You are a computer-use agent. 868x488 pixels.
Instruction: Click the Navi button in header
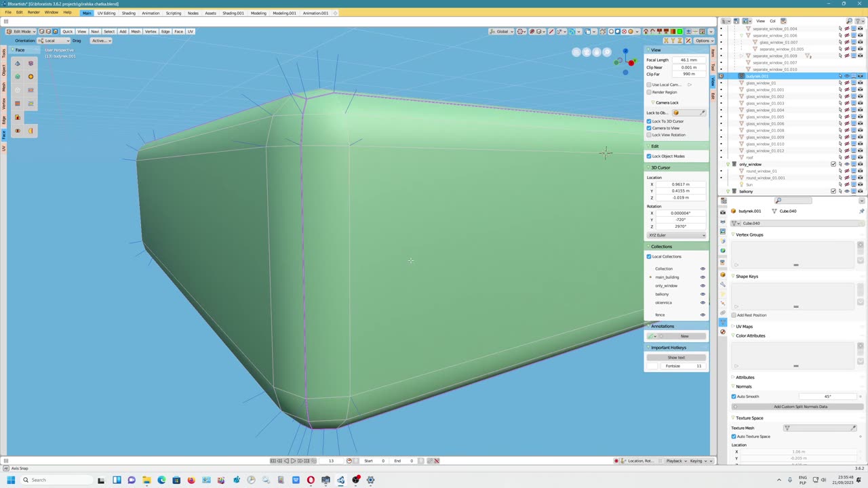95,31
